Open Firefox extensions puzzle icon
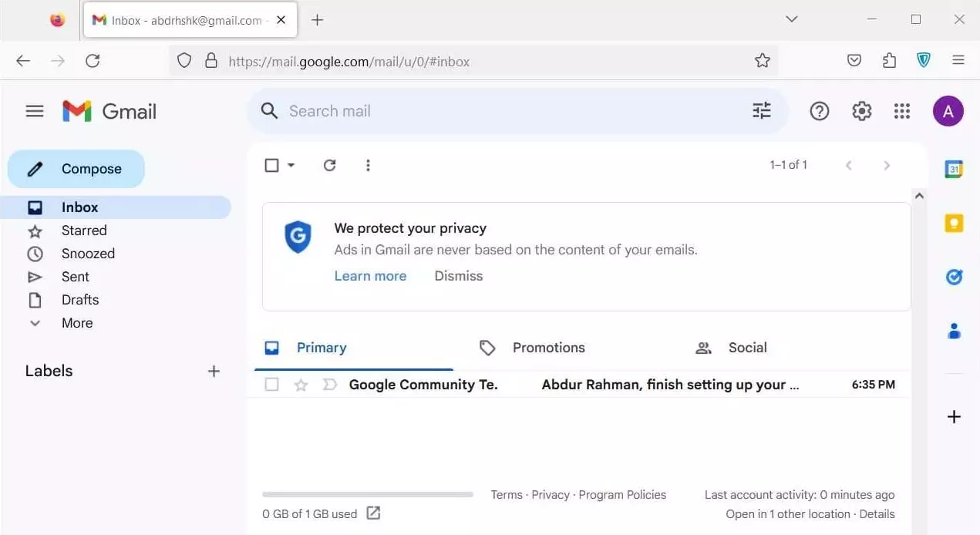This screenshot has width=980, height=535. tap(889, 61)
